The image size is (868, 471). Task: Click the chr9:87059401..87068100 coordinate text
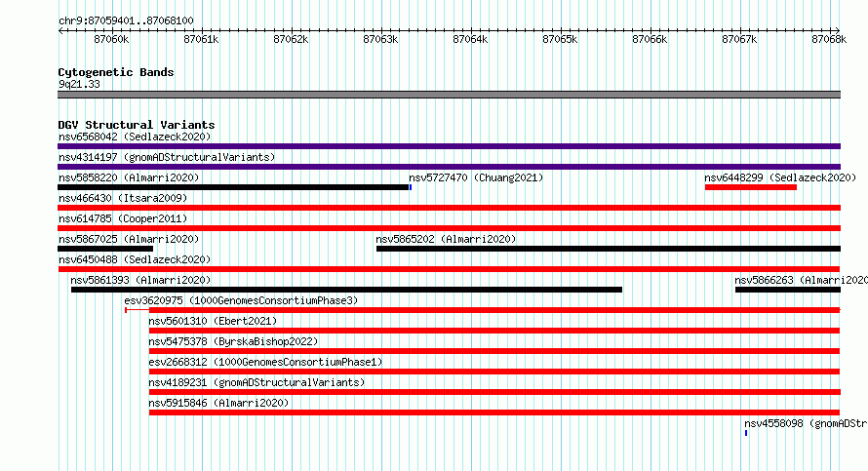[x=126, y=20]
